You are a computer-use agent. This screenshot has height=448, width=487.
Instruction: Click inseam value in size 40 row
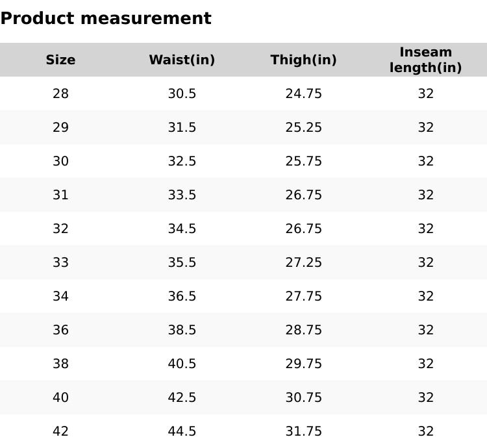click(425, 397)
